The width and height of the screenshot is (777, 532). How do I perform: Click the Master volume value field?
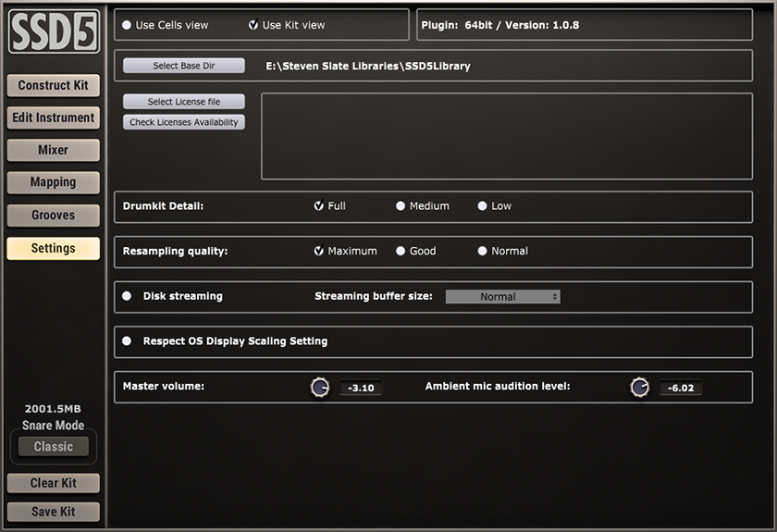(360, 389)
